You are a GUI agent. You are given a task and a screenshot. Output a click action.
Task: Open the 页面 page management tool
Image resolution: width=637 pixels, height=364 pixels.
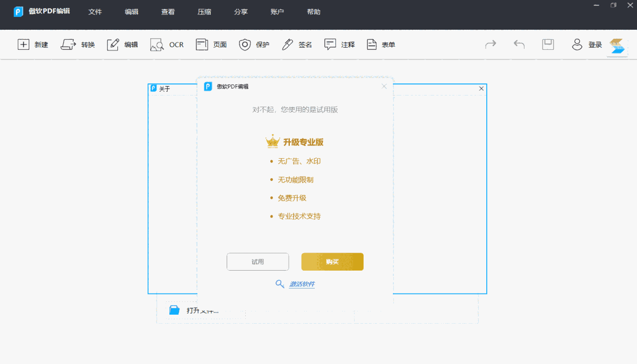pyautogui.click(x=211, y=45)
